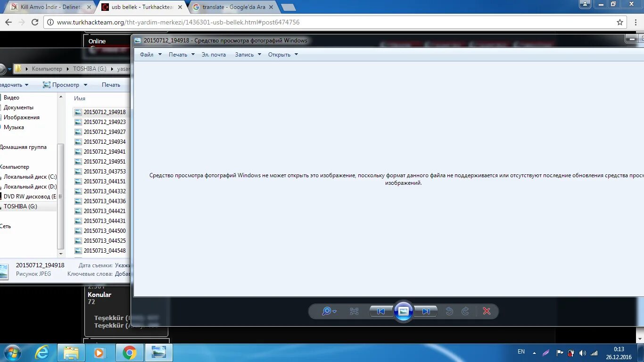This screenshot has width=644, height=362.
Task: Switch to Kill Amvo İndir Chrome tab
Action: tap(51, 7)
